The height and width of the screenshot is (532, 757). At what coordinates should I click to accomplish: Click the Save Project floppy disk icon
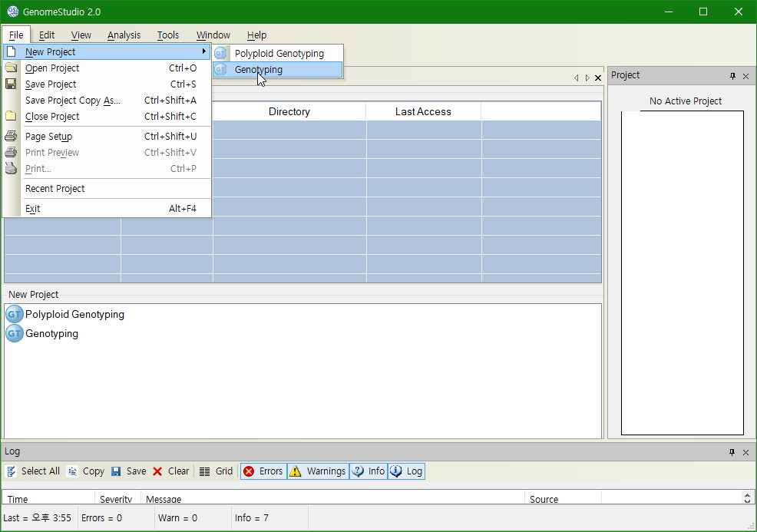[11, 84]
